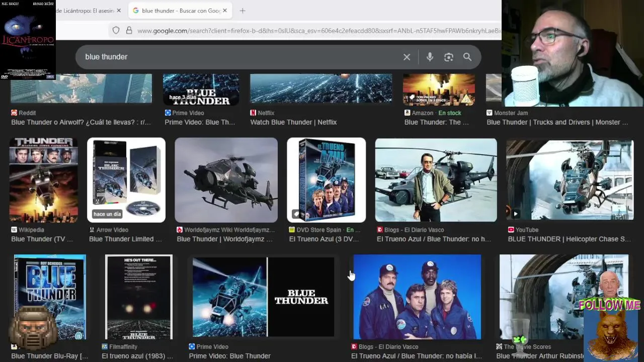Viewport: 644px width, 362px height.
Task: Start voice search with microphone icon
Action: click(x=430, y=57)
